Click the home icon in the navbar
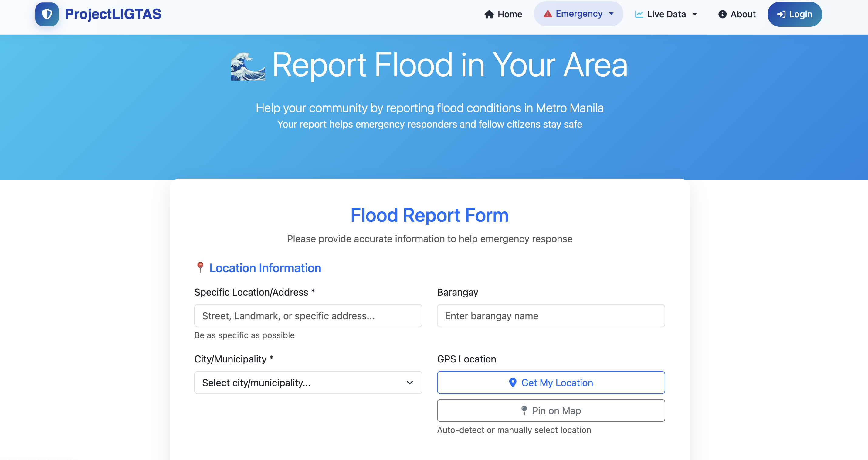The image size is (868, 460). point(489,14)
